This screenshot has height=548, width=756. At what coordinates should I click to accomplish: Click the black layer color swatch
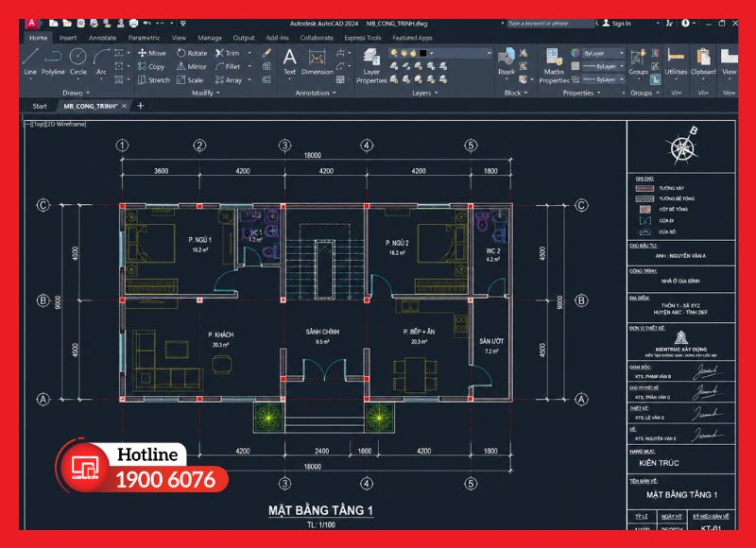422,53
